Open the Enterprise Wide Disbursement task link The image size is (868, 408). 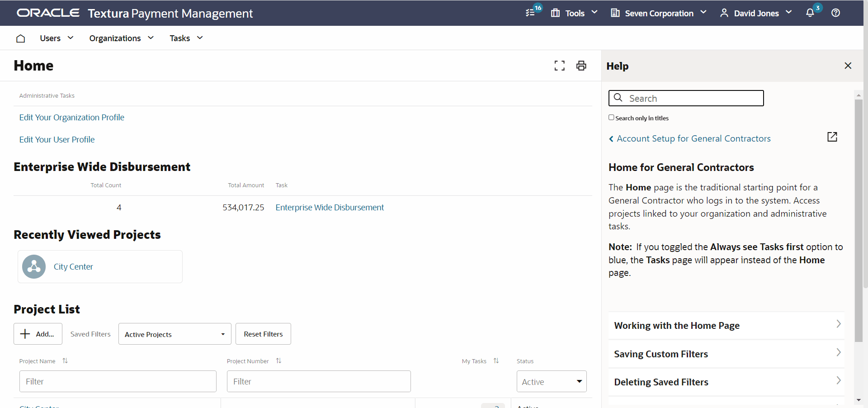coord(330,207)
